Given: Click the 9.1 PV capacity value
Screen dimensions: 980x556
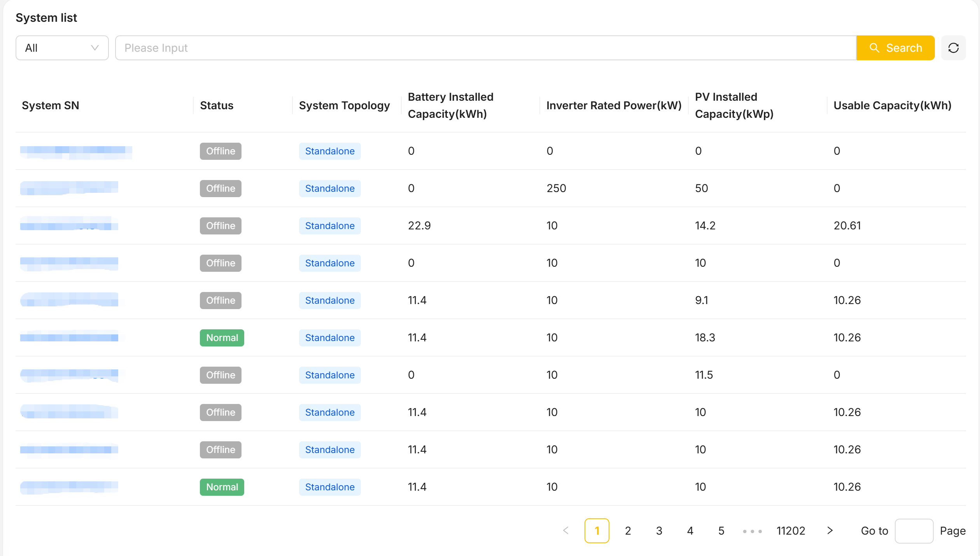Looking at the screenshot, I should (x=702, y=300).
